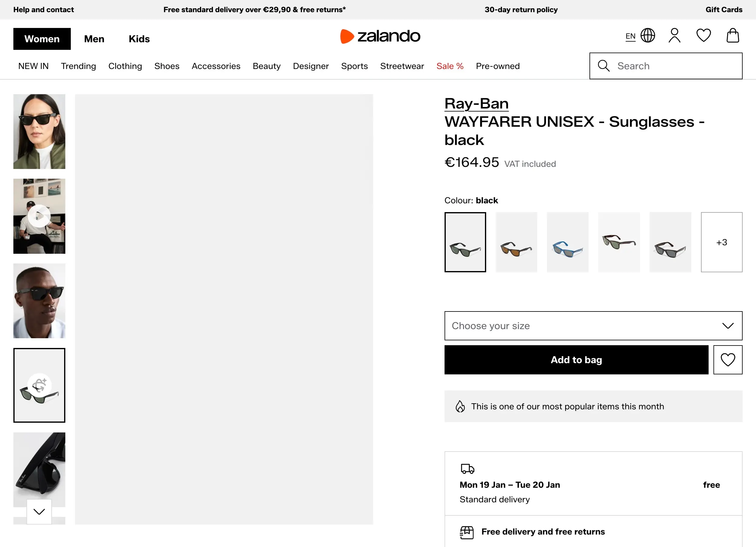Open the language selector globe icon
The height and width of the screenshot is (547, 756).
point(648,36)
